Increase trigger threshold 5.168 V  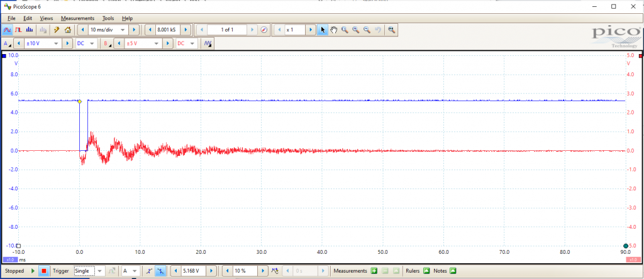point(211,271)
